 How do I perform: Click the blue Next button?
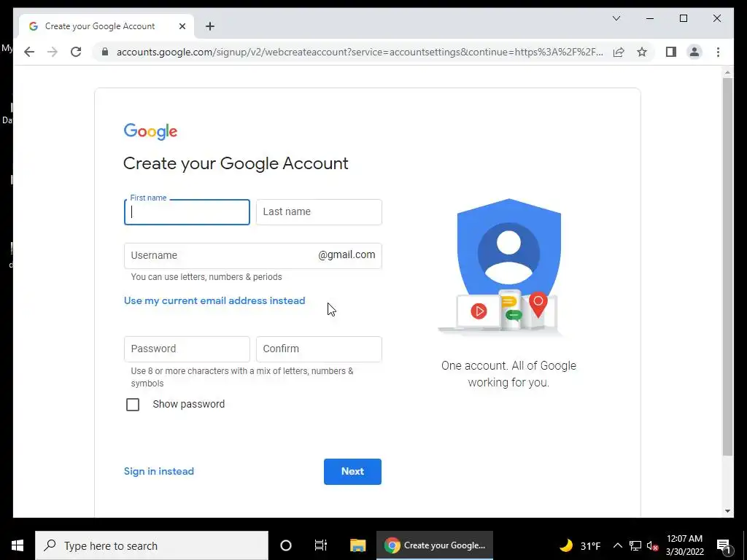point(352,472)
